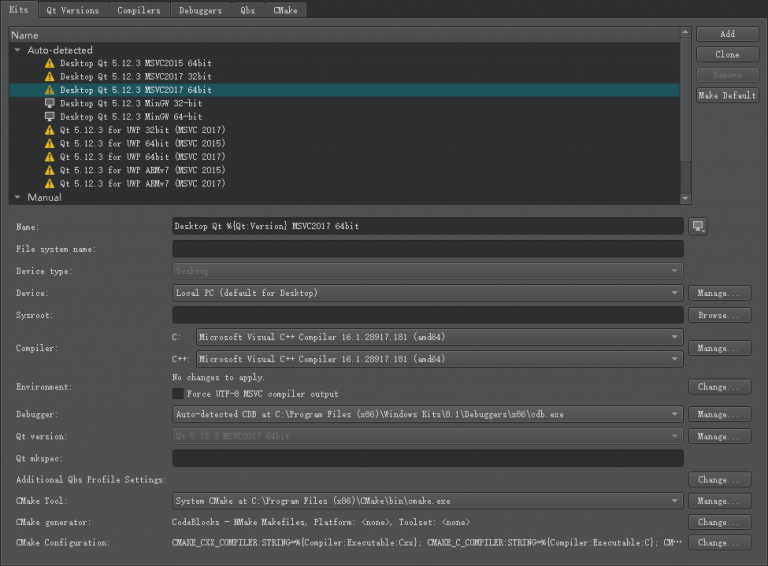Click the kit Name input field

(428, 226)
